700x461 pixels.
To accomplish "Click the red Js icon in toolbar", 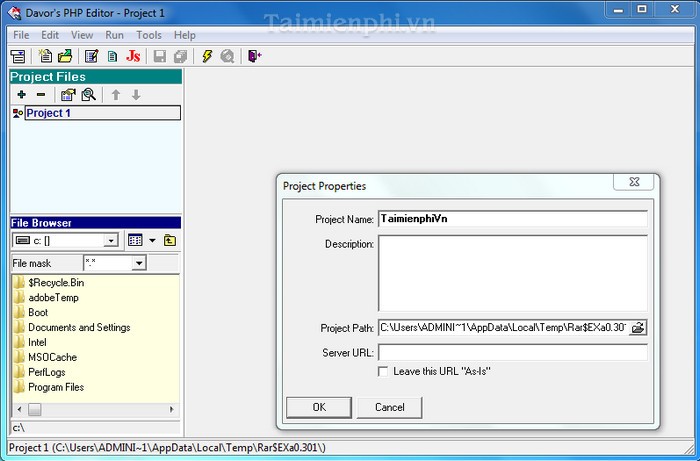I will pyautogui.click(x=133, y=56).
